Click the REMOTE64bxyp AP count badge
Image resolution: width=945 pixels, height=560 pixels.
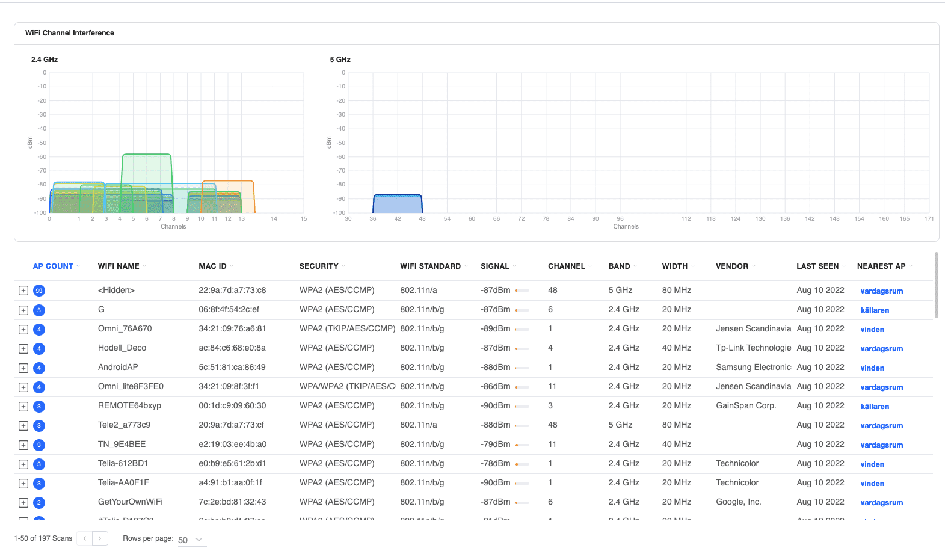pyautogui.click(x=39, y=406)
